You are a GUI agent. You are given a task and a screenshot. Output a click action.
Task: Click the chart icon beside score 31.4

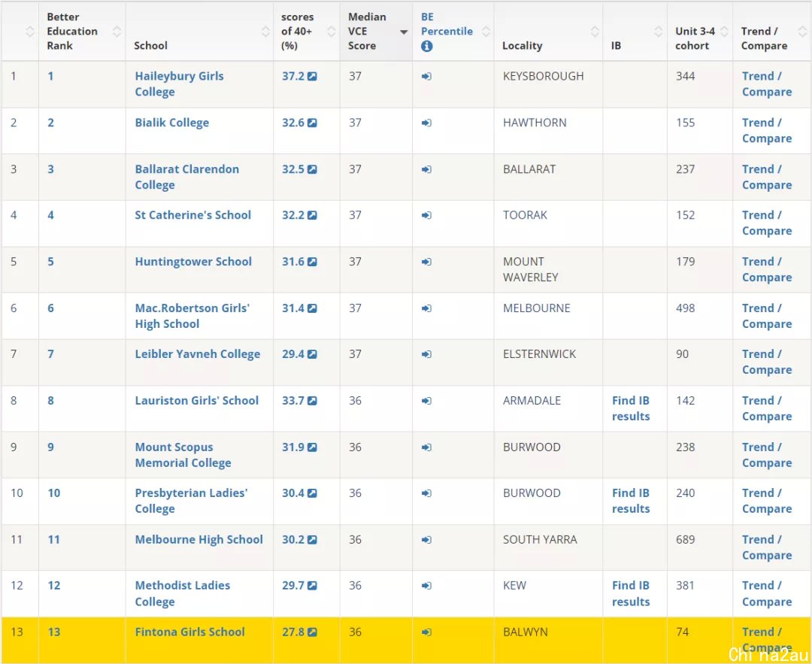pos(312,308)
